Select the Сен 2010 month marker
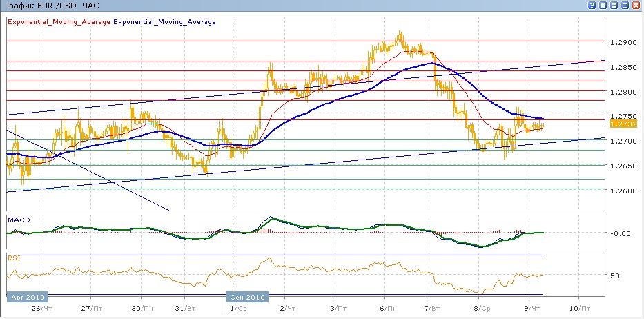This screenshot has height=319, width=644. click(247, 298)
